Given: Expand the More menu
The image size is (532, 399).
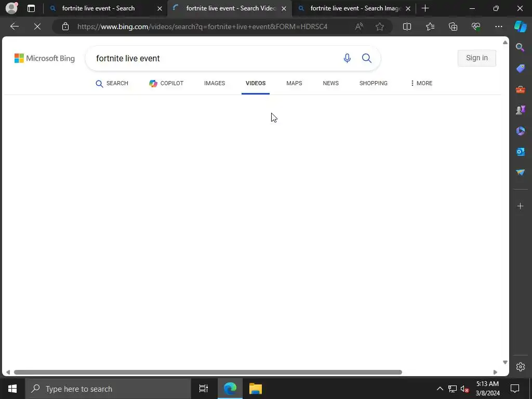Looking at the screenshot, I should (421, 84).
